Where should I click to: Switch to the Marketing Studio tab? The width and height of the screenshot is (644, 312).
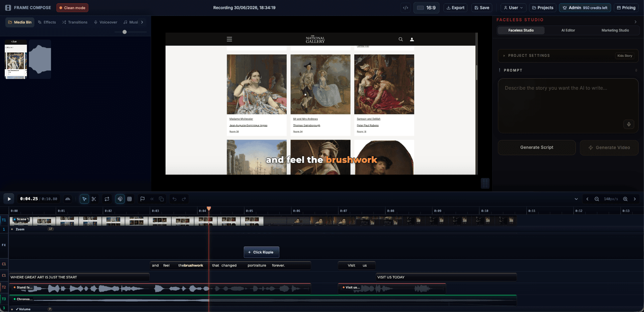(x=615, y=30)
